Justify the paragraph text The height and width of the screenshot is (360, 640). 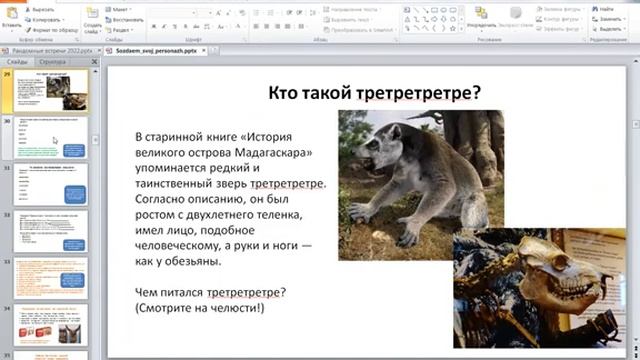288,27
